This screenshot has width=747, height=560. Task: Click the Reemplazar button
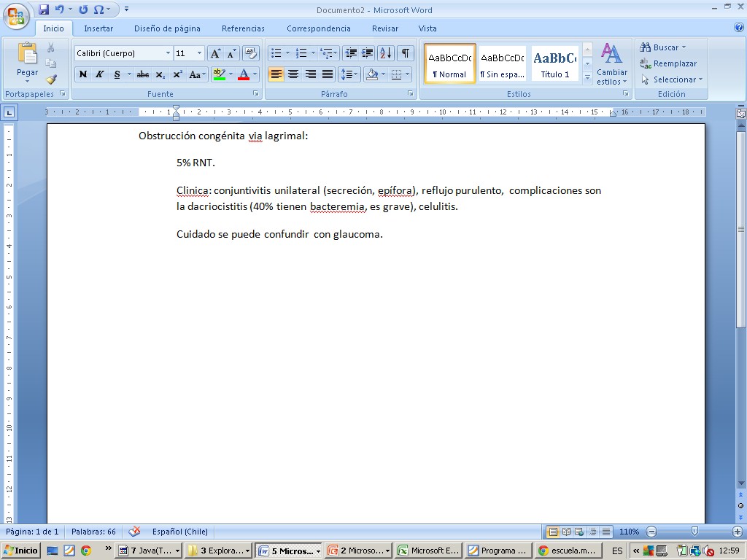pos(668,63)
